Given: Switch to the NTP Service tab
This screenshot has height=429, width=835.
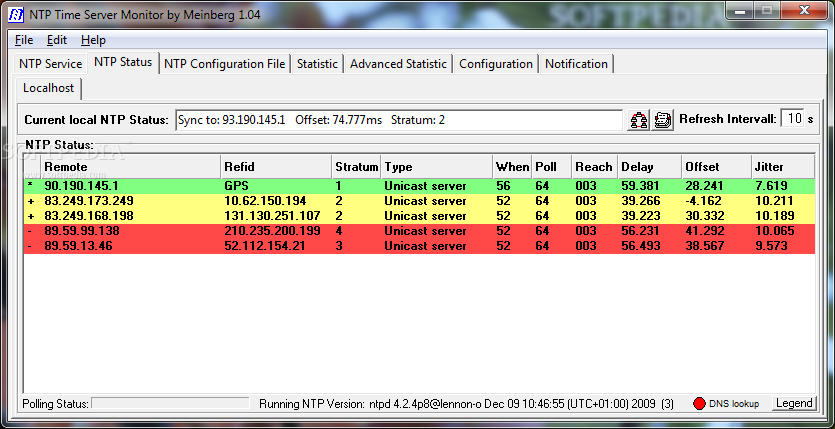Looking at the screenshot, I should [51, 64].
